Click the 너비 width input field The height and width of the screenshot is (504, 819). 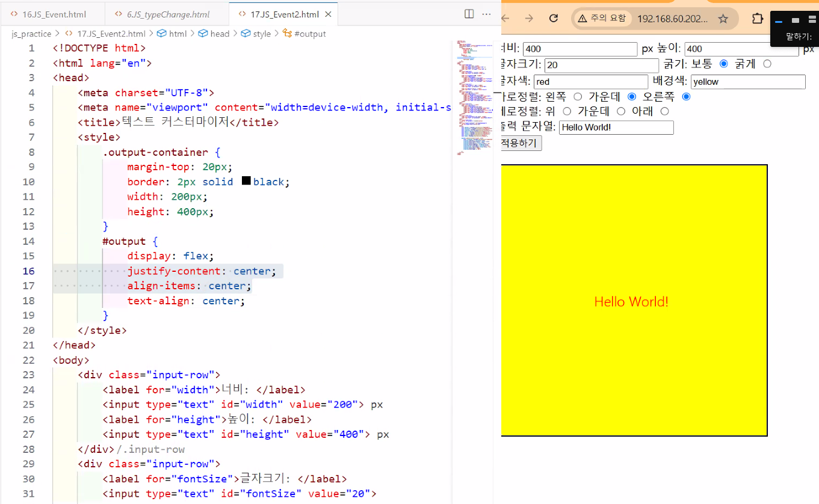580,49
